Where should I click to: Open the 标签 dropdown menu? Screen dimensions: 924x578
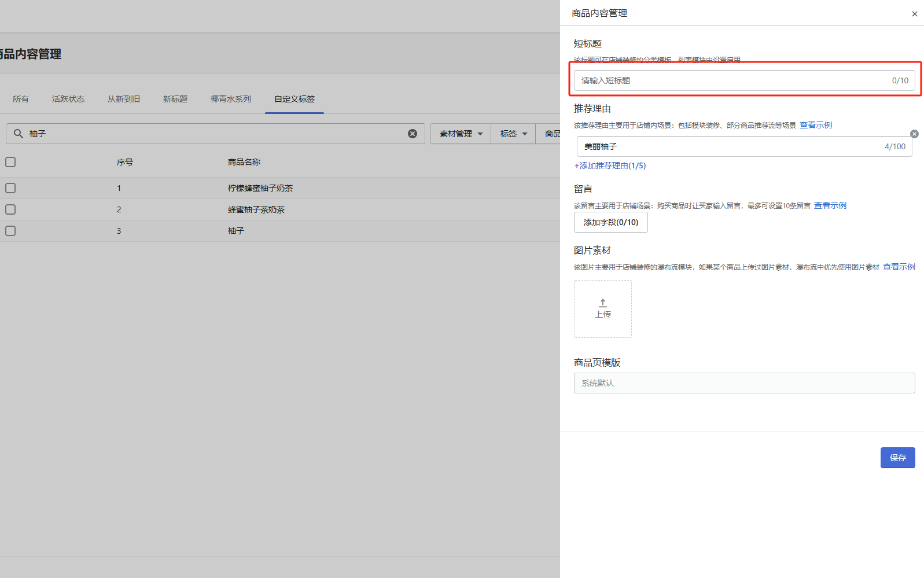pos(513,134)
